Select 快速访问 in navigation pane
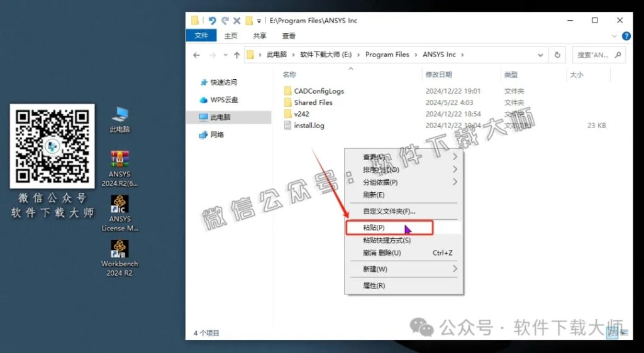Screen dimensions: 644x353 pyautogui.click(x=224, y=82)
